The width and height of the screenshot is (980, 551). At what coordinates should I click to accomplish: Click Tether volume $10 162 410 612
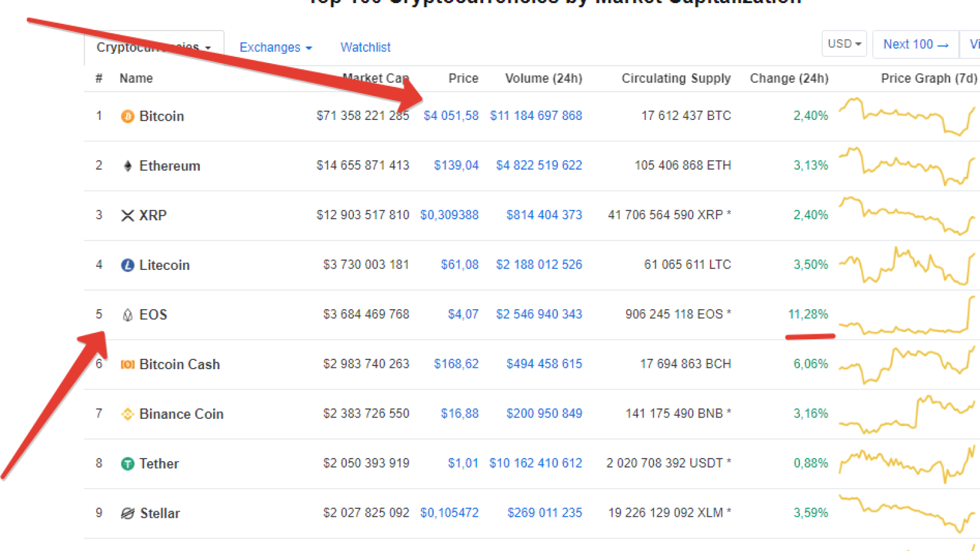click(536, 463)
